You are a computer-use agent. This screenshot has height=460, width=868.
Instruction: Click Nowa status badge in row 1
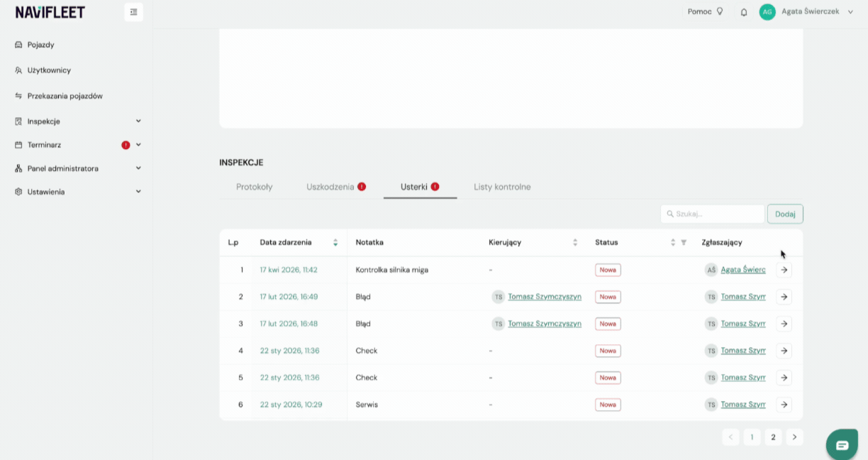(x=608, y=270)
